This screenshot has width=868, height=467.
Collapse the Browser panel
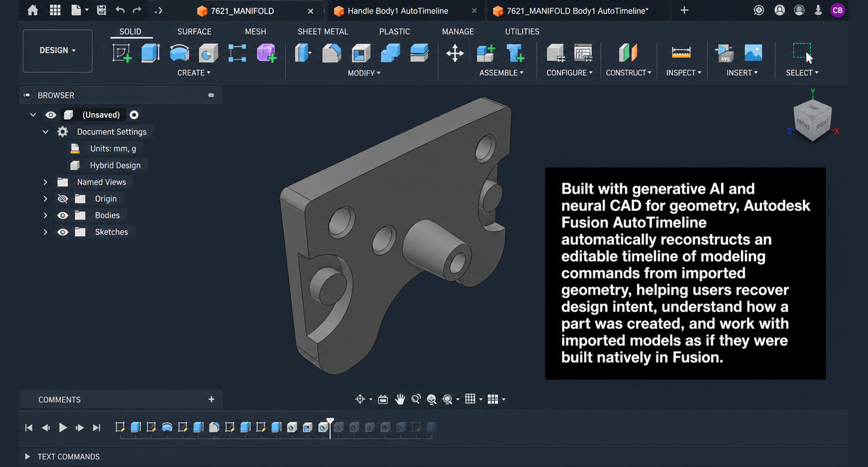[x=211, y=95]
